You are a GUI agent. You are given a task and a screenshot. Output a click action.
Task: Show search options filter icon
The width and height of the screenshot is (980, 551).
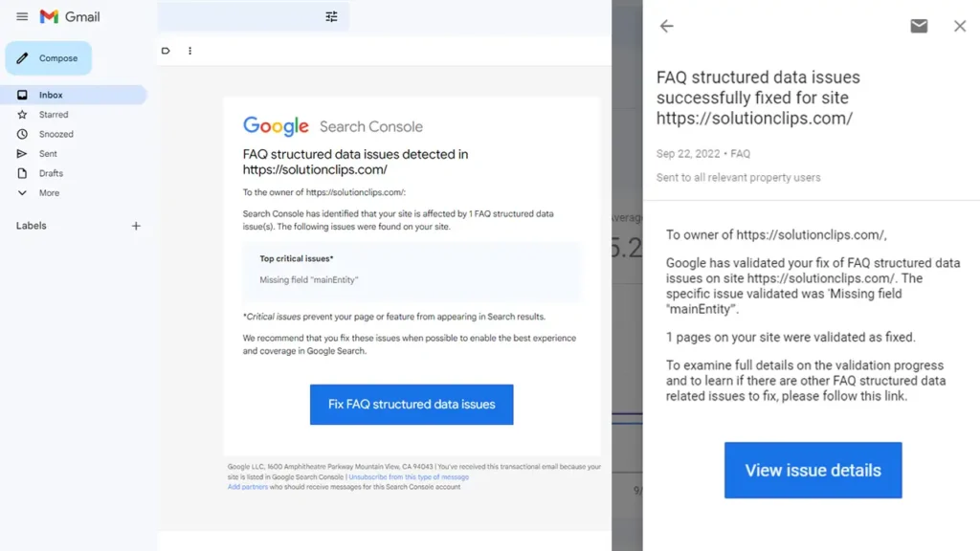pos(331,16)
